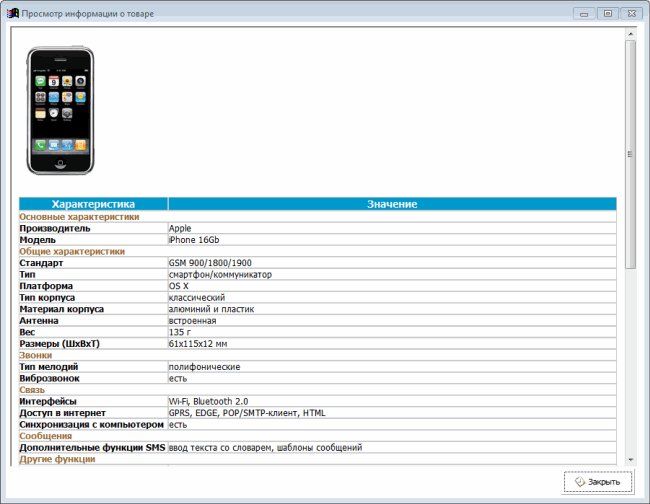Click the алюминий и пластик value

click(x=211, y=309)
